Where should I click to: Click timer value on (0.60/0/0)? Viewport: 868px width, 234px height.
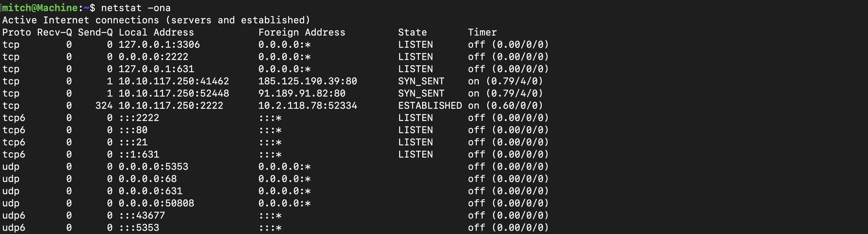click(505, 106)
